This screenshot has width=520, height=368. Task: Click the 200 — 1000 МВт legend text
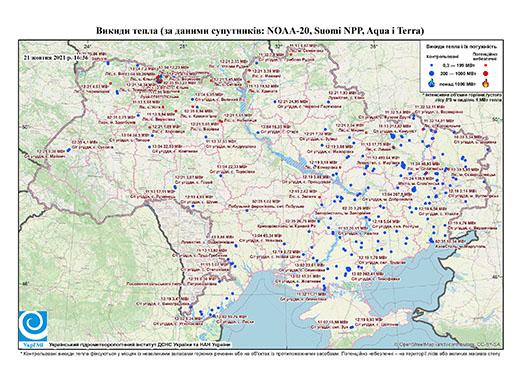pos(458,74)
